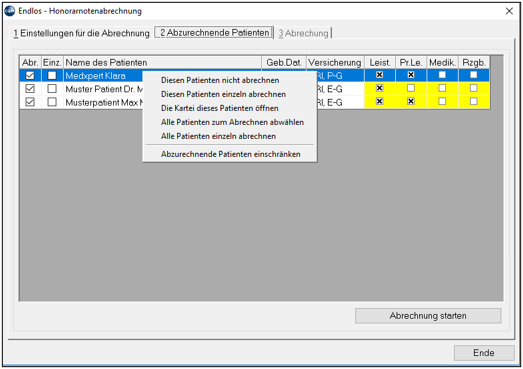The image size is (523, 369).
Task: Toggle Medik. box in Musterpatient Max row
Action: 442,101
